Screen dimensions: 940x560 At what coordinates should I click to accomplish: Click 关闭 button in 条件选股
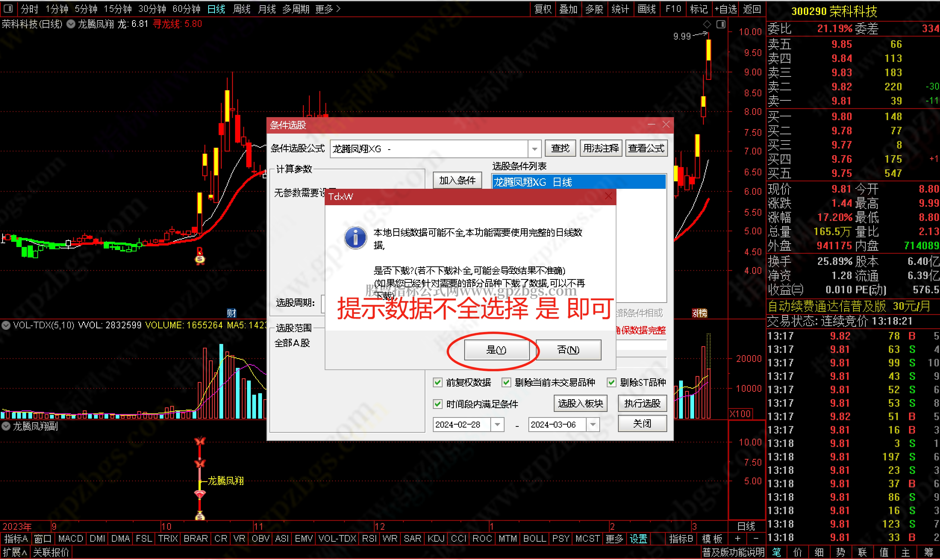pyautogui.click(x=642, y=424)
